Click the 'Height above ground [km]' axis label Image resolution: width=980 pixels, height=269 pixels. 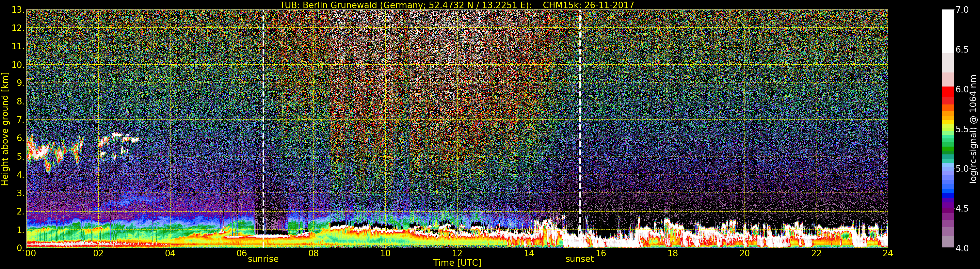coord(5,129)
